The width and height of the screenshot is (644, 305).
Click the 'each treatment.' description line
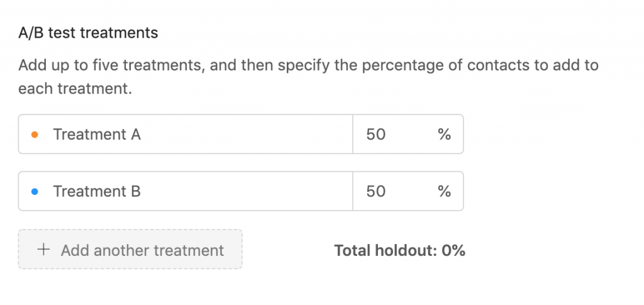(75, 89)
